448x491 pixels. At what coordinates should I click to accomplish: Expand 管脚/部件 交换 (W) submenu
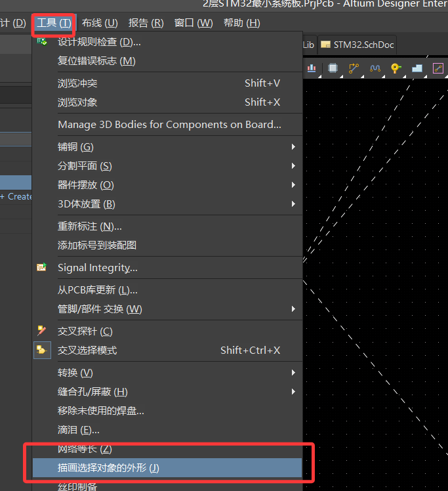pos(167,309)
